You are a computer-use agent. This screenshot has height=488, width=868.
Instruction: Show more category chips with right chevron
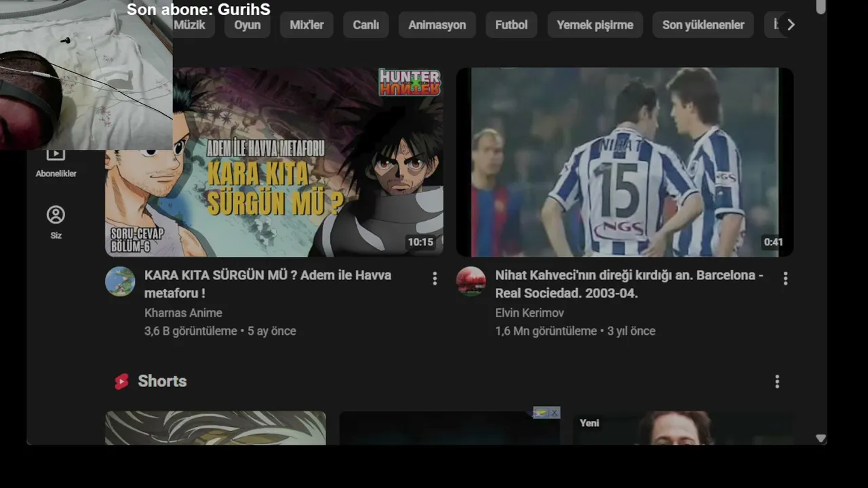coord(791,25)
